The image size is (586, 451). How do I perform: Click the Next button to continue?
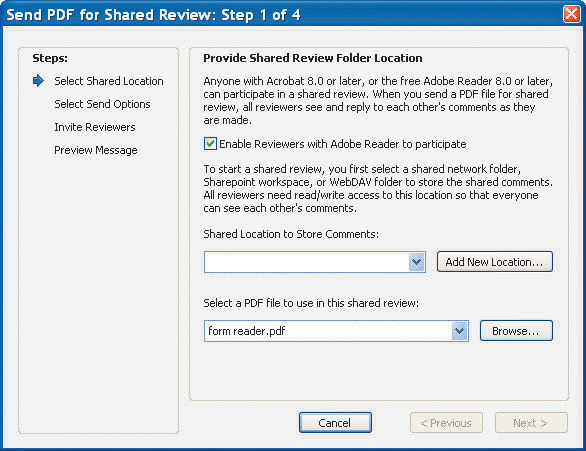click(531, 423)
